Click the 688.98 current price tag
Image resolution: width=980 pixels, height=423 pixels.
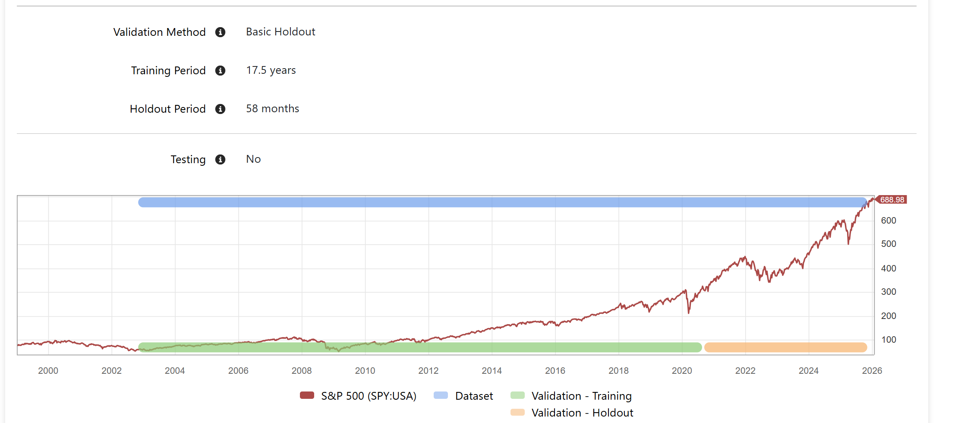point(892,200)
